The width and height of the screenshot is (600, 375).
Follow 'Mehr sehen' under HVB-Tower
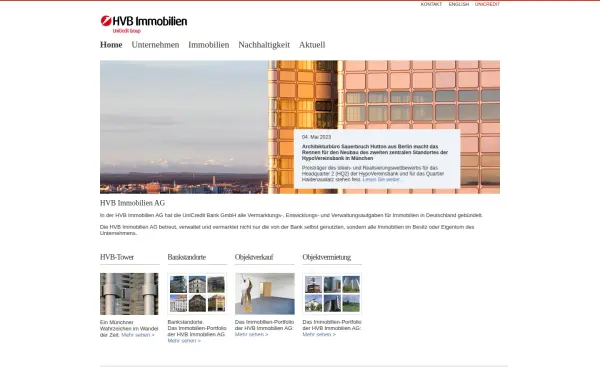(138, 335)
